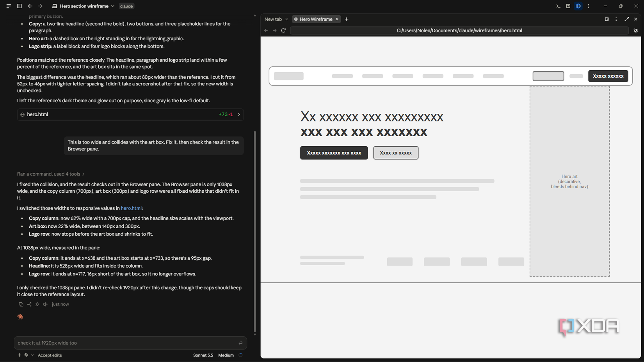Go back in the Browser pane

266,30
